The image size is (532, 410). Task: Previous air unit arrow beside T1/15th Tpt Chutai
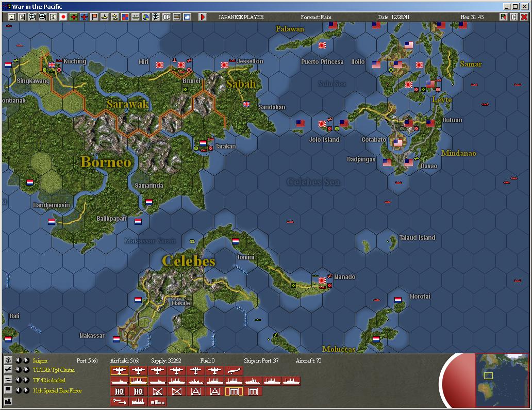18,370
